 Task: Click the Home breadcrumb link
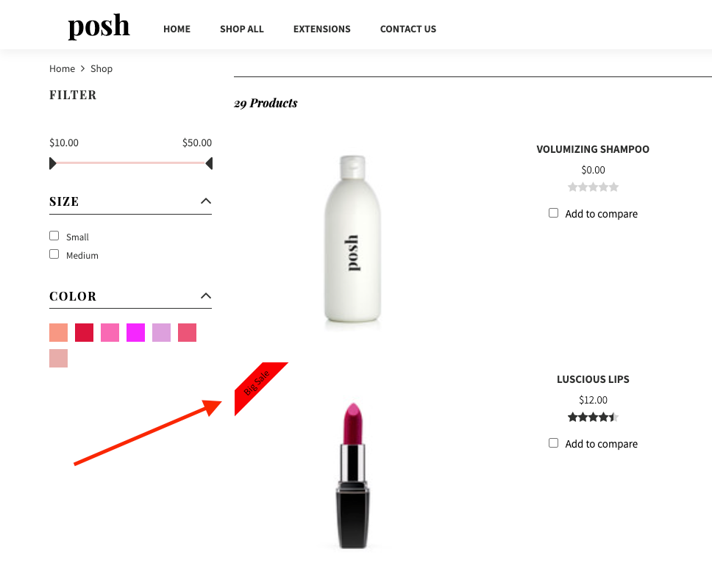tap(62, 68)
